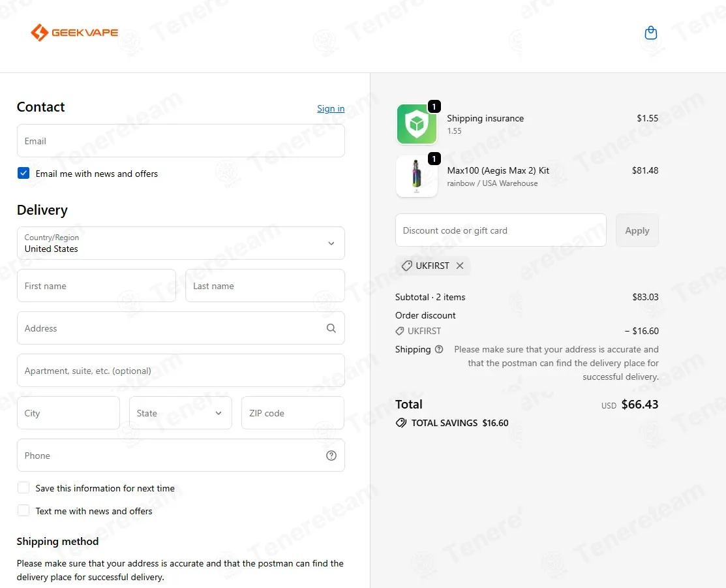Screen dimensions: 726x588
Task: Enable Text me with news and offers
Action: tap(23, 510)
